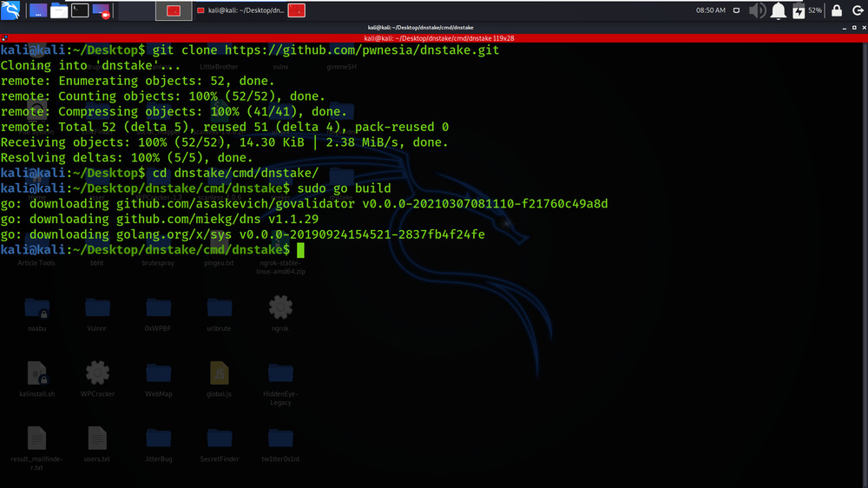
Task: Select the WebMap folder on desktop
Action: coord(158,373)
